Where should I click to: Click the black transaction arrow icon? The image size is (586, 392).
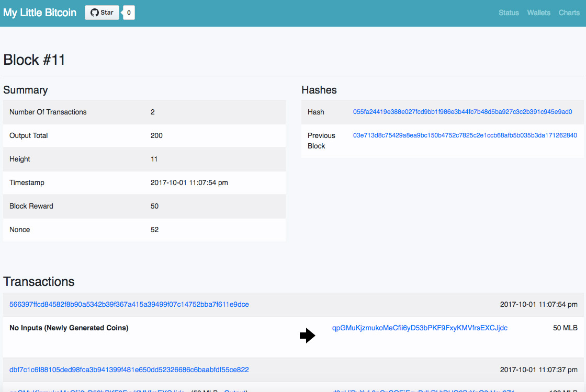click(307, 336)
